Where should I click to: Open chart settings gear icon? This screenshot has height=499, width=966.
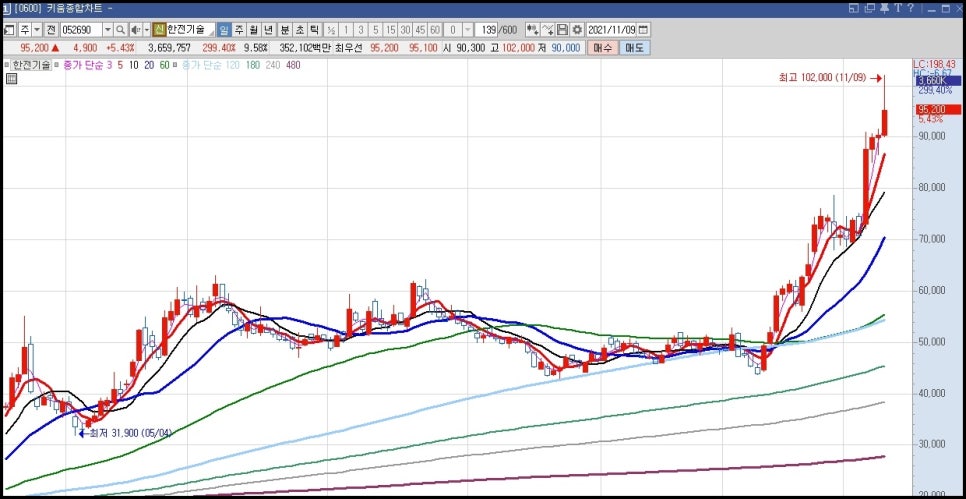(x=577, y=30)
